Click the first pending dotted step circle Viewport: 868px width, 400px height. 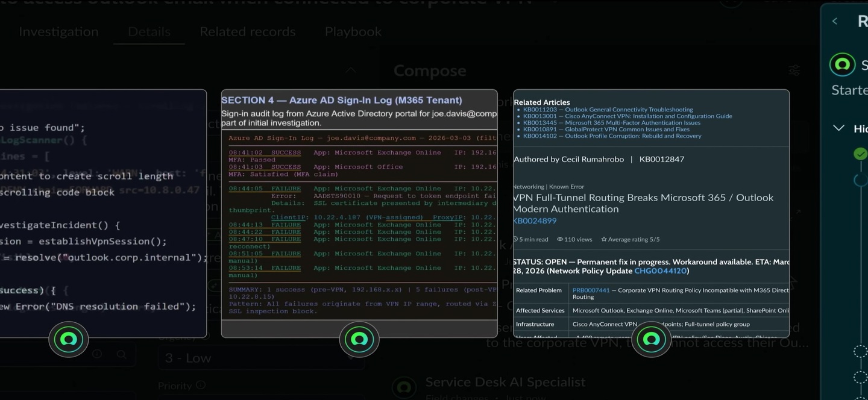tap(860, 352)
